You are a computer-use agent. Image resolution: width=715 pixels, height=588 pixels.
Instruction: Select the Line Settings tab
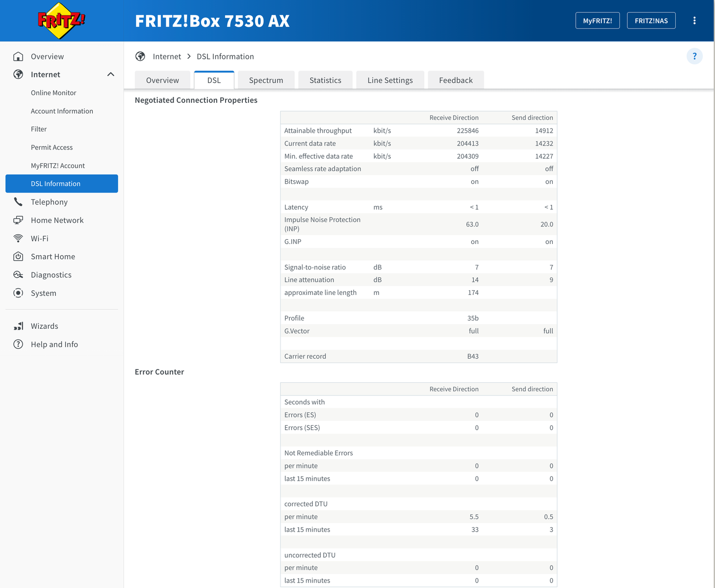(390, 80)
